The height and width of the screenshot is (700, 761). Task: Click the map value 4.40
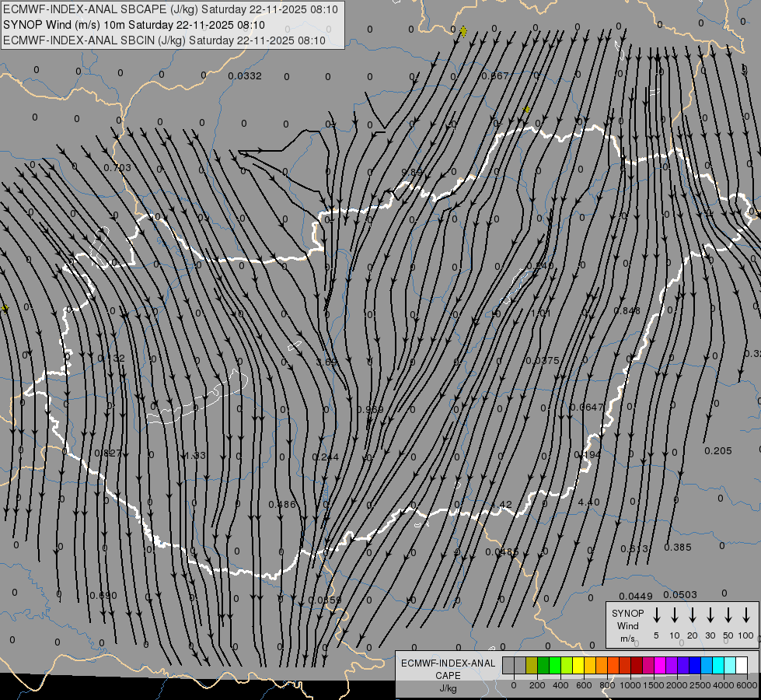(x=588, y=502)
